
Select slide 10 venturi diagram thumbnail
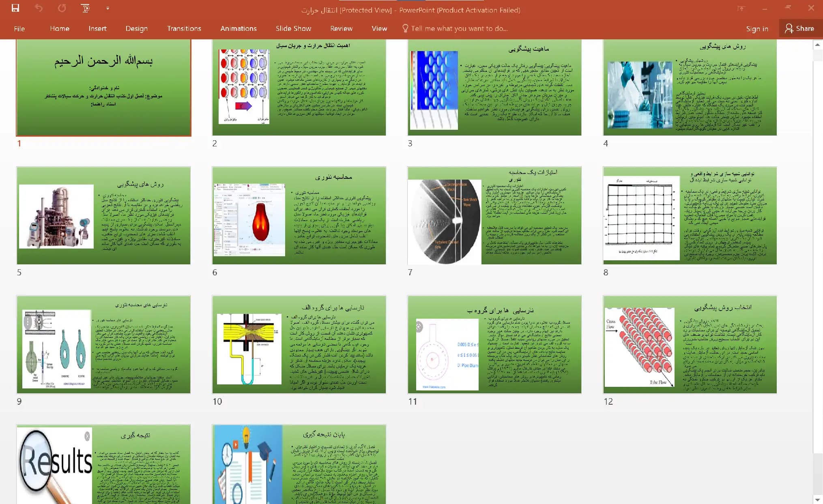[x=299, y=344]
